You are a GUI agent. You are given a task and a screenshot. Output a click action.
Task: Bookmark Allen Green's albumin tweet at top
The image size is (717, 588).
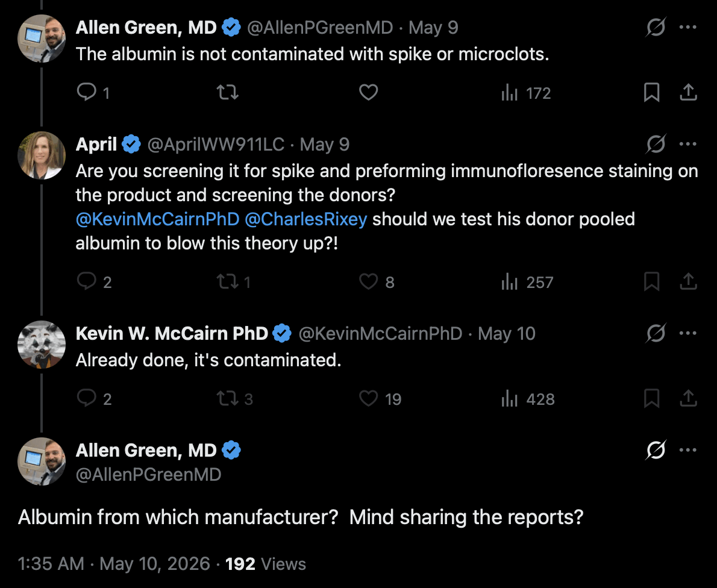coord(651,92)
